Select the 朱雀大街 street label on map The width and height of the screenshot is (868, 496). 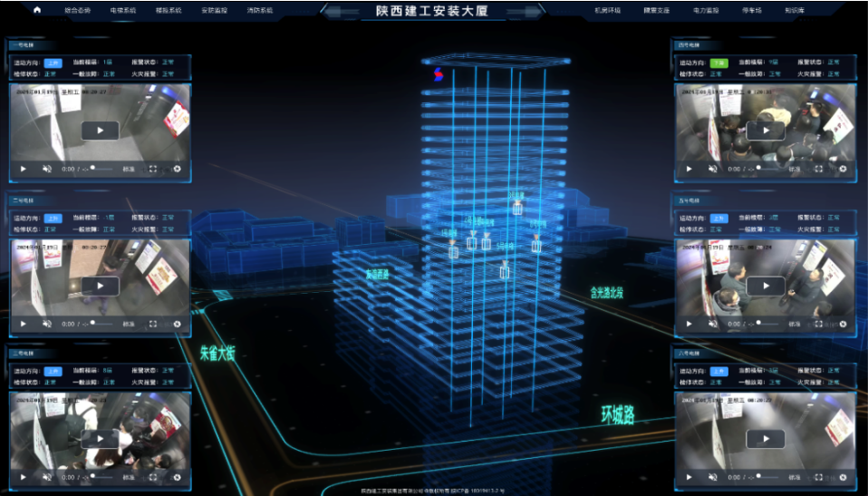click(x=217, y=353)
